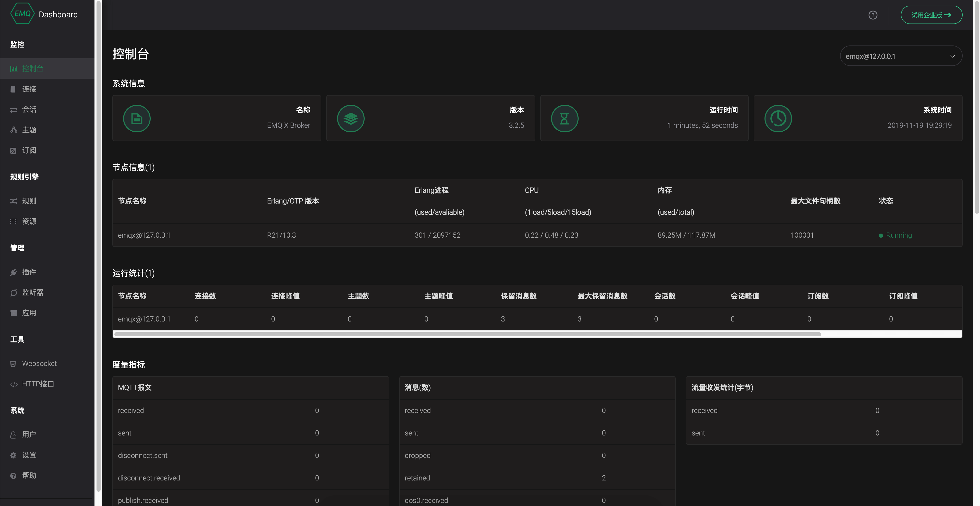Open 应用 menu item

(47, 313)
